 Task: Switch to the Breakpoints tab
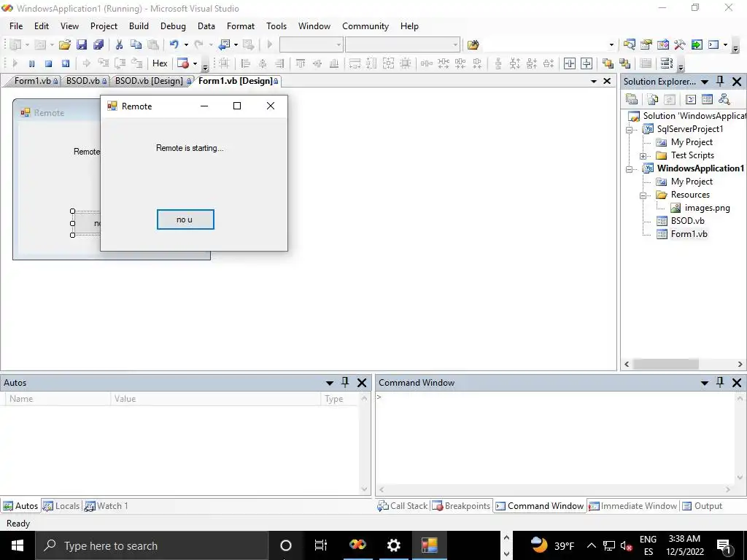point(461,506)
